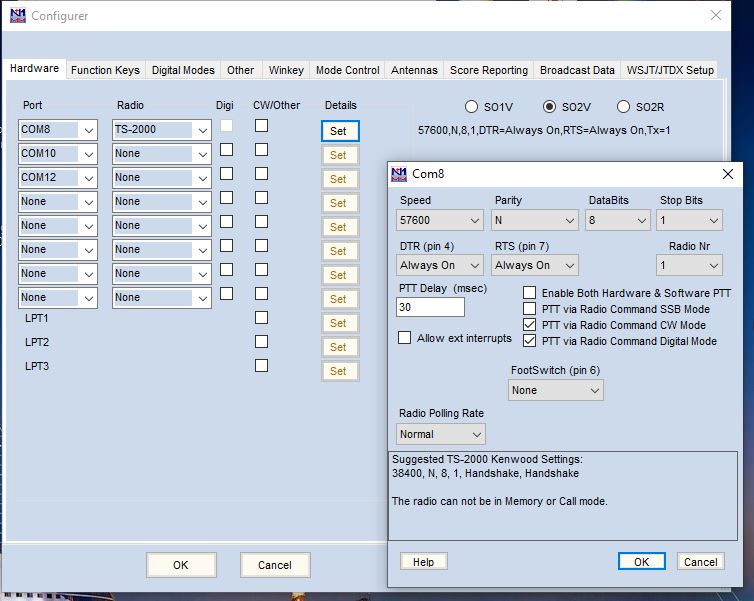Check the CW/Other box for LPT1
The height and width of the screenshot is (601, 754).
pyautogui.click(x=261, y=318)
